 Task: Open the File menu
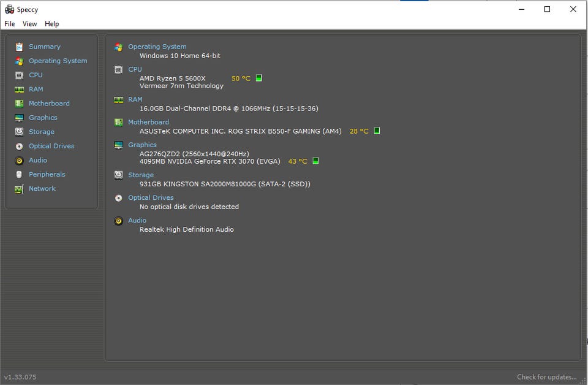pos(10,24)
